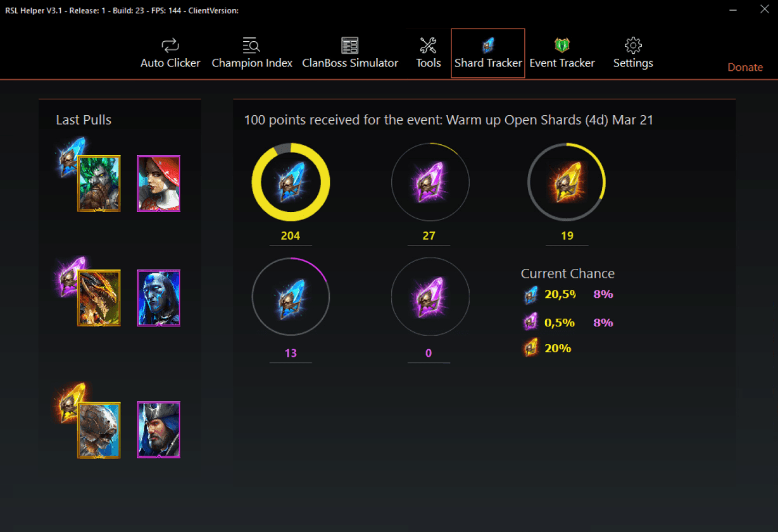Click the Donate link

(745, 67)
